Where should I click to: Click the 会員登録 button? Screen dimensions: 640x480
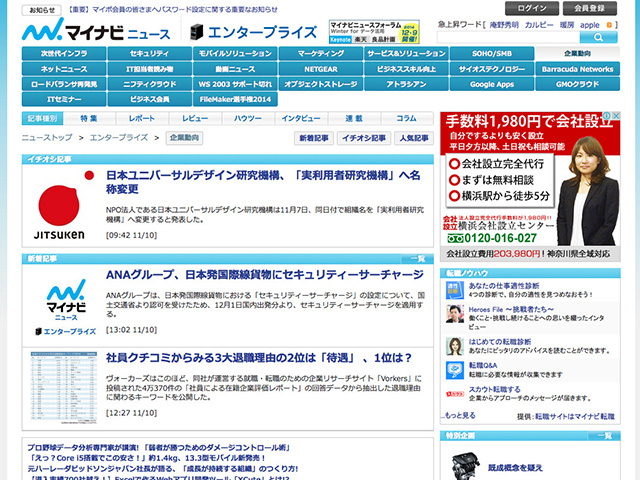[x=589, y=8]
